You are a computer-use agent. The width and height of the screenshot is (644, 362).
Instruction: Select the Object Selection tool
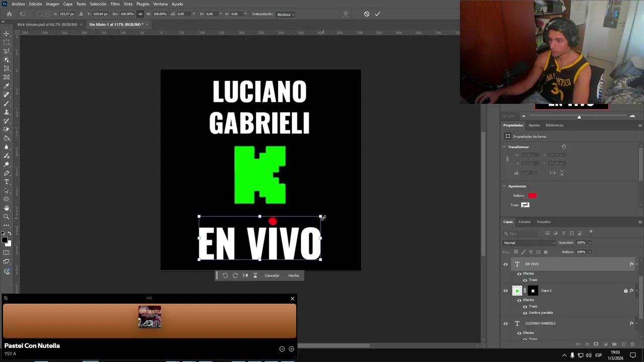pos(7,60)
